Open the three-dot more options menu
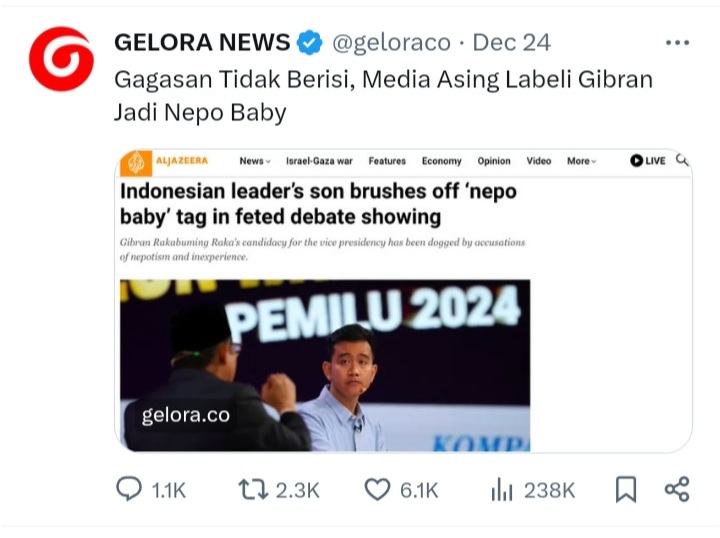 pyautogui.click(x=677, y=43)
